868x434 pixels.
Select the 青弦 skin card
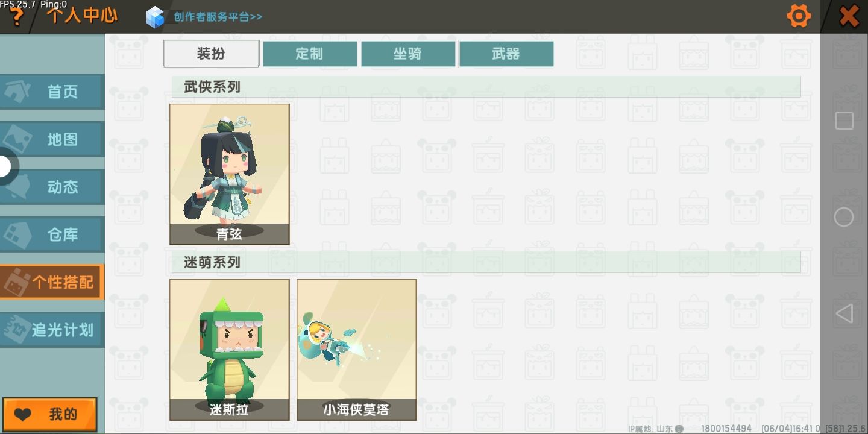coord(230,174)
